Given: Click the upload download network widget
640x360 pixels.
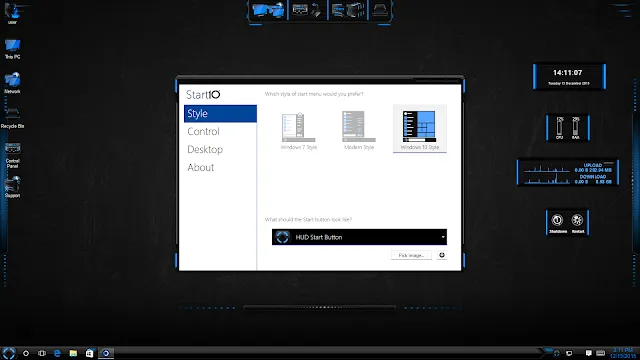Looking at the screenshot, I should click(568, 172).
